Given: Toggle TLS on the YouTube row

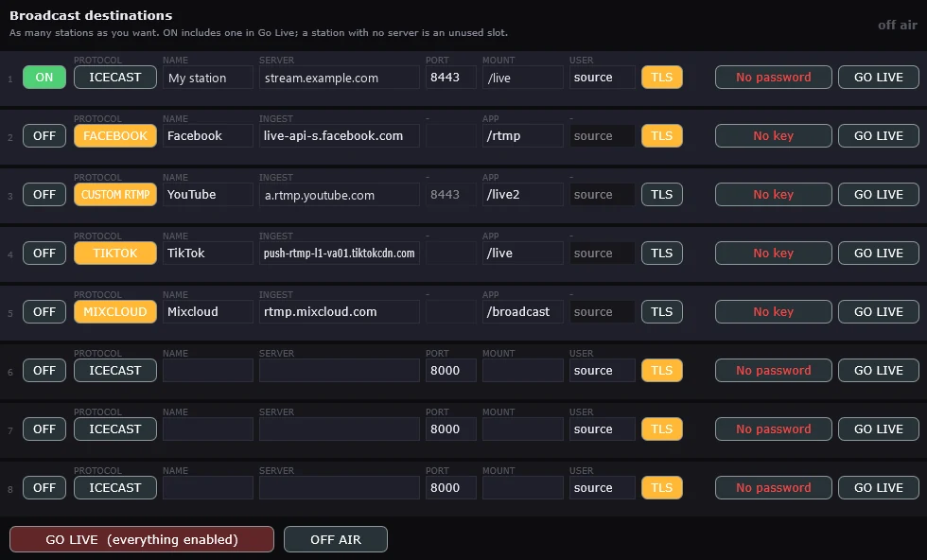Looking at the screenshot, I should [x=661, y=195].
